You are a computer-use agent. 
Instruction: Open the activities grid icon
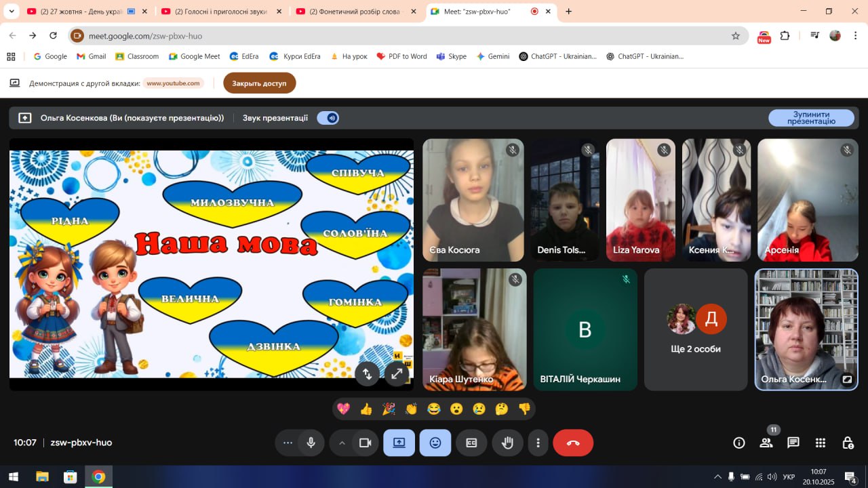[821, 443]
